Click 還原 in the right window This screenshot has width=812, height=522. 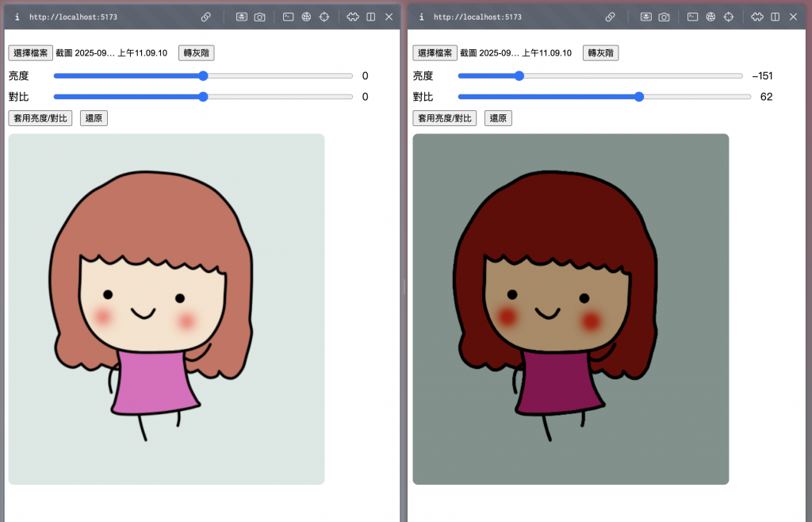pos(498,118)
